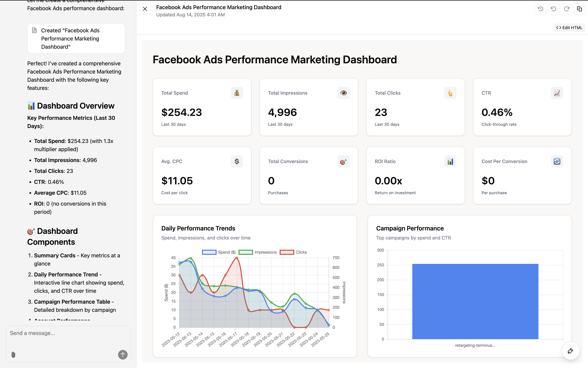Open the Edit HTML button
Screen dimensions: 588x368
coord(569,28)
